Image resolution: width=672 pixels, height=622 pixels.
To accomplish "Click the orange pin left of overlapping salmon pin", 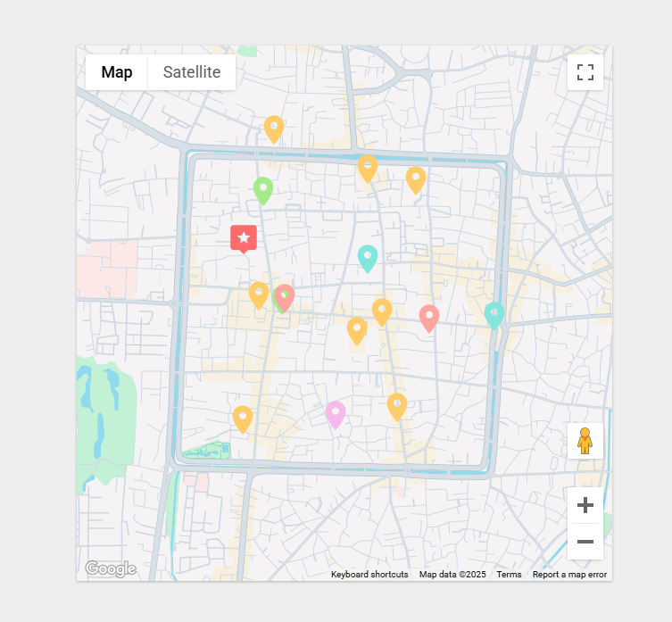I will (259, 295).
